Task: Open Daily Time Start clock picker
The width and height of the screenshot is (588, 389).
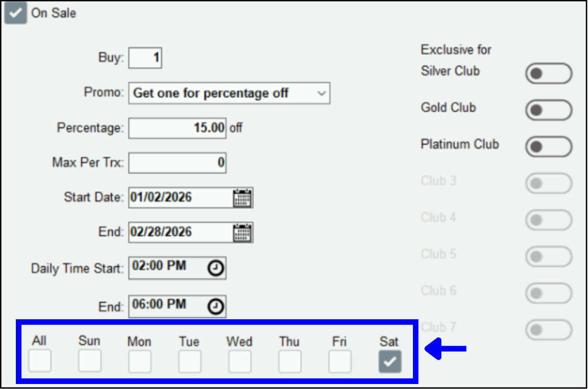Action: (216, 269)
